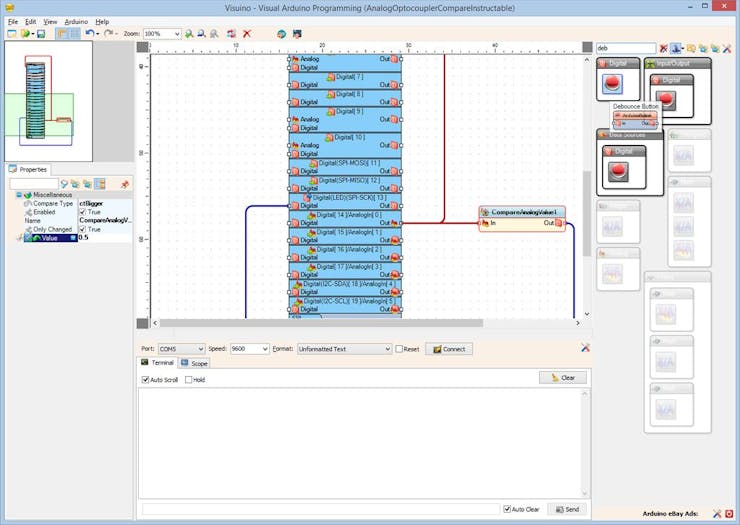
Task: Open the Speed 9600 dropdown
Action: click(x=264, y=349)
